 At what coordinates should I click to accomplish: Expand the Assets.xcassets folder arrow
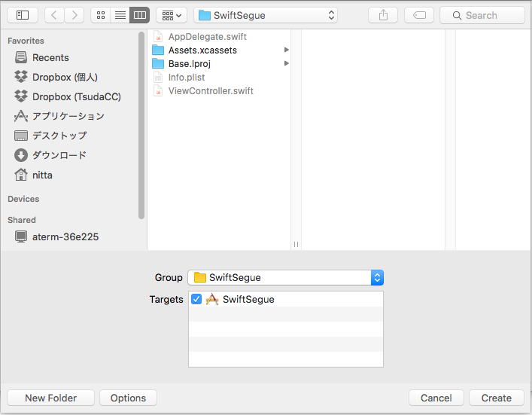pyautogui.click(x=286, y=50)
